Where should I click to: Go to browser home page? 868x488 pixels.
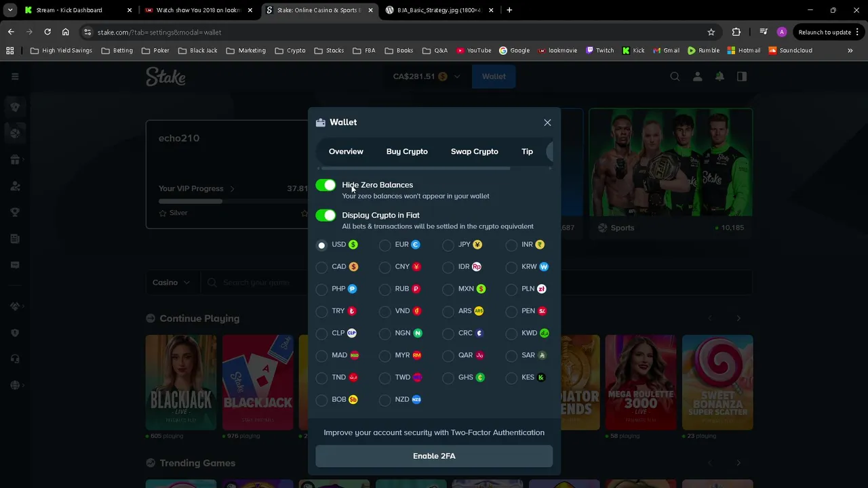pyautogui.click(x=65, y=32)
